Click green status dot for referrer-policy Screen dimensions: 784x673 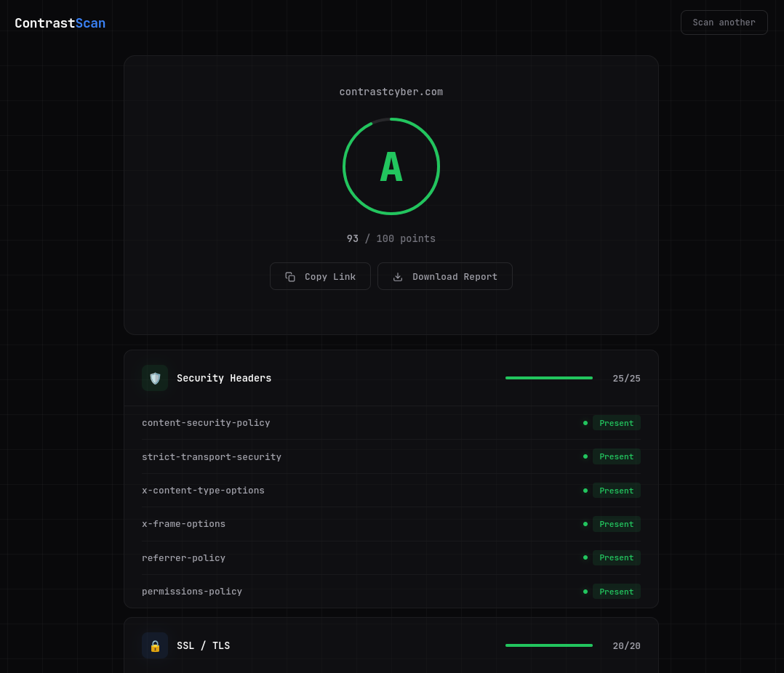(585, 557)
